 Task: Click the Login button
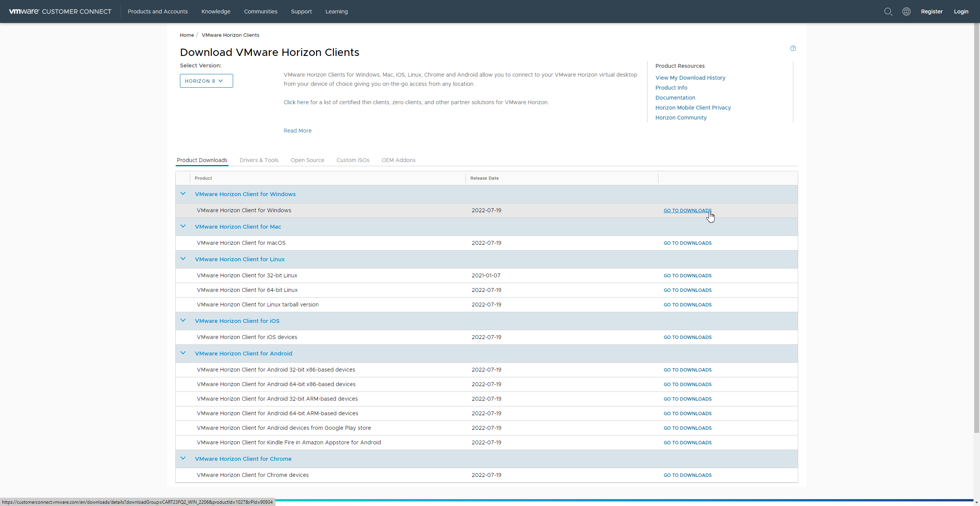pos(961,11)
